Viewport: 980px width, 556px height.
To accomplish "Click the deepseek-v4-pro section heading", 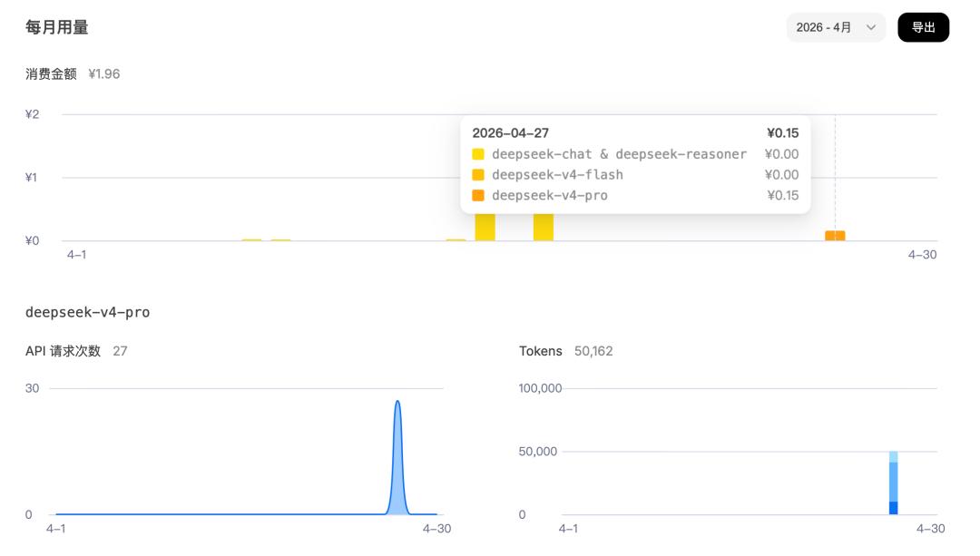I will (87, 312).
